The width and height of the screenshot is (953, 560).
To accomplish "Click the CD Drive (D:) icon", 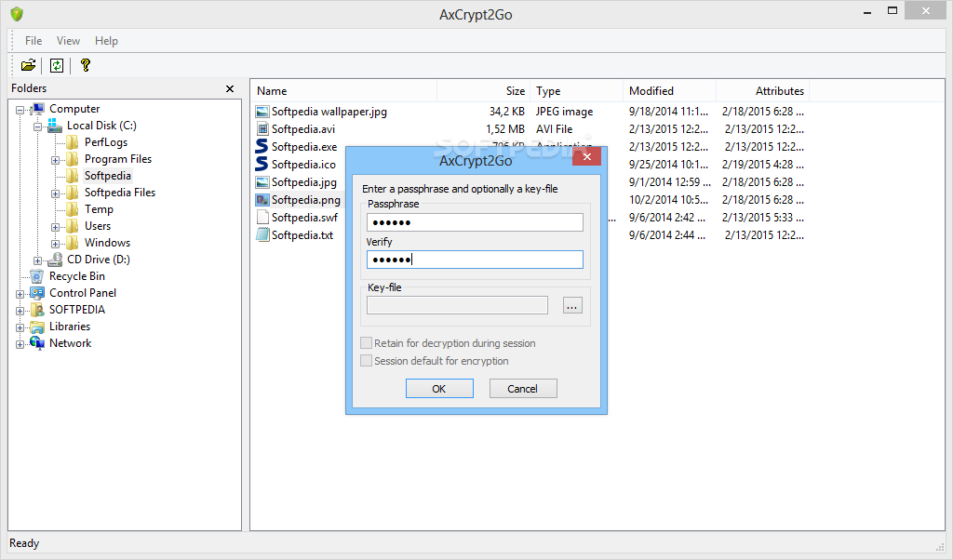I will coord(55,260).
